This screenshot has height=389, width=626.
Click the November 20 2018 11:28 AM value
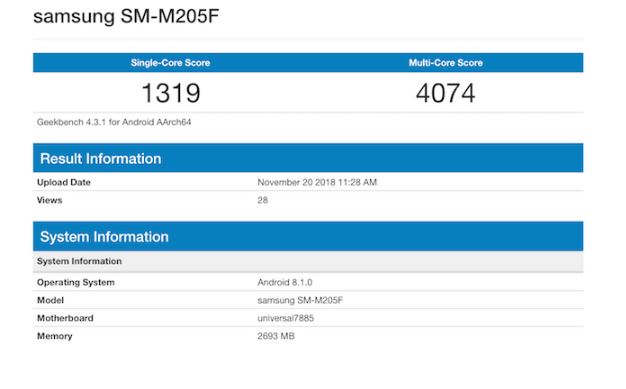(317, 183)
